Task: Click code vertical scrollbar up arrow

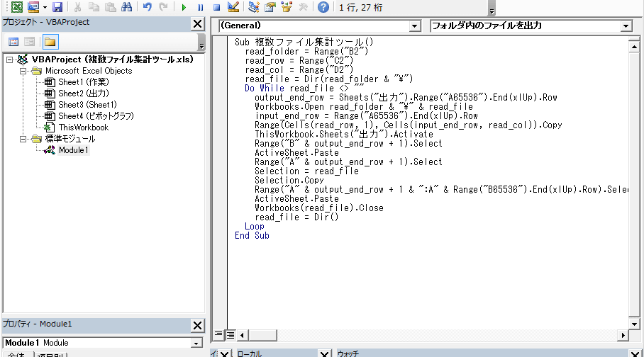Action: (634, 47)
